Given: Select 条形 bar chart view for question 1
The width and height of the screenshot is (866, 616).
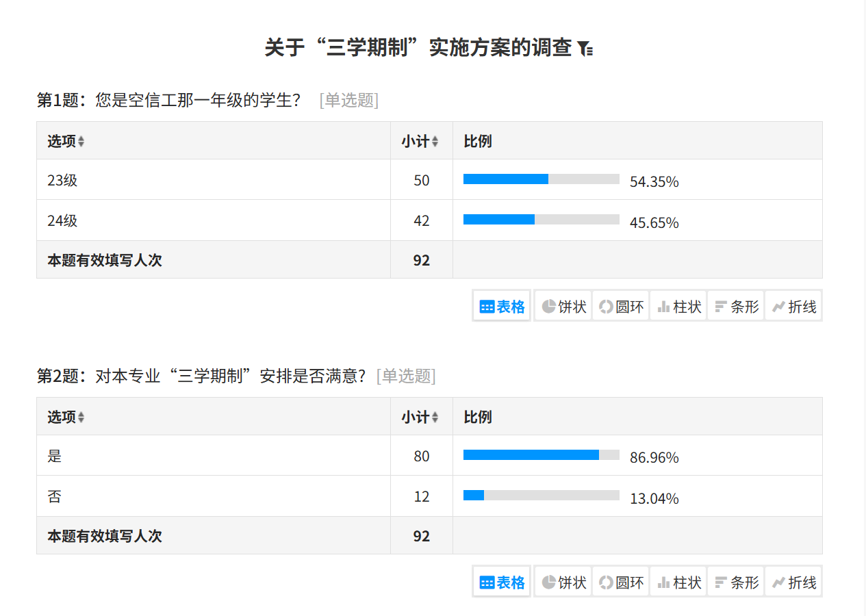Looking at the screenshot, I should click(x=736, y=306).
